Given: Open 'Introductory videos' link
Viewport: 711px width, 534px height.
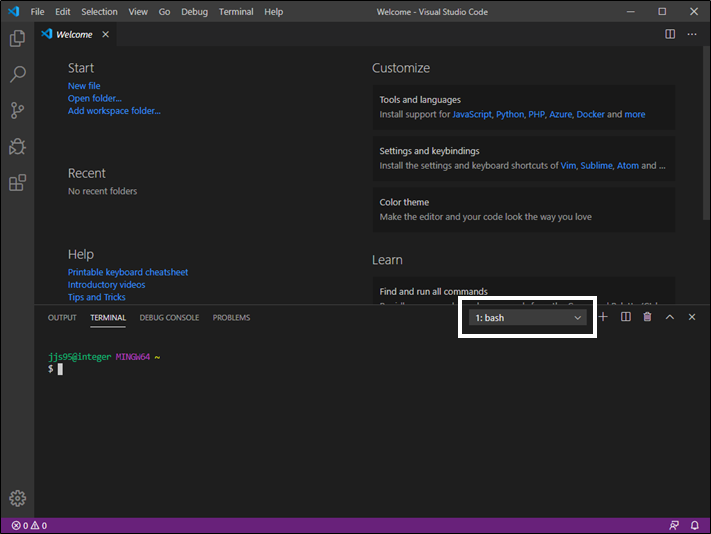Looking at the screenshot, I should [x=107, y=285].
